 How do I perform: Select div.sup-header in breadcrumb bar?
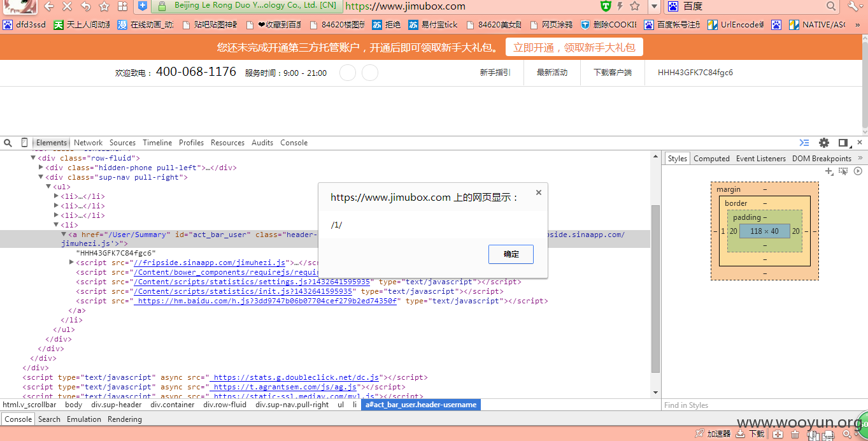click(x=117, y=405)
